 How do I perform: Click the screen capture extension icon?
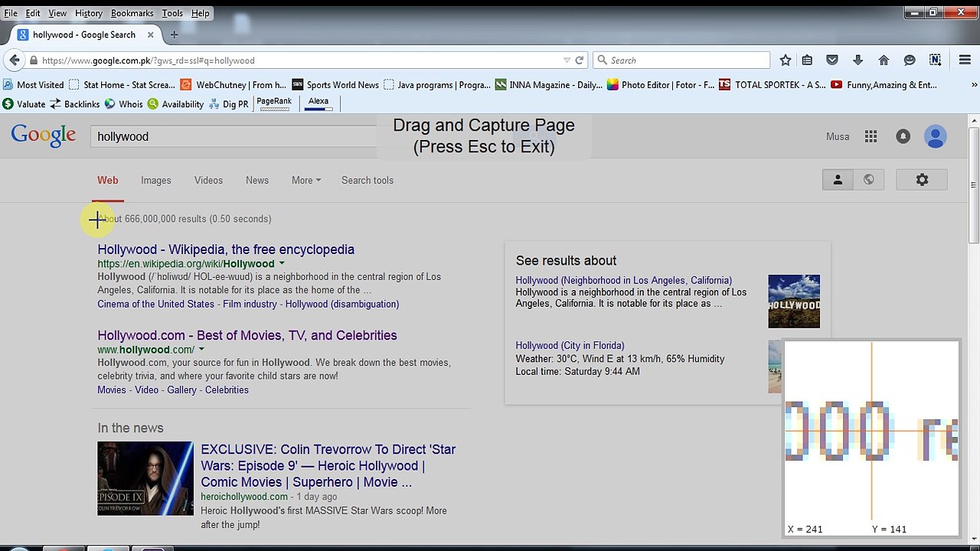click(935, 60)
